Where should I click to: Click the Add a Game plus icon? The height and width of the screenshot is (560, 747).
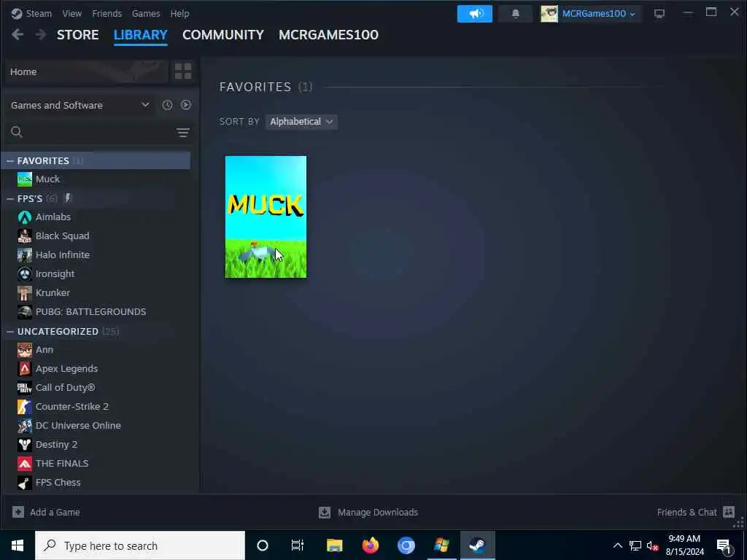[18, 513]
